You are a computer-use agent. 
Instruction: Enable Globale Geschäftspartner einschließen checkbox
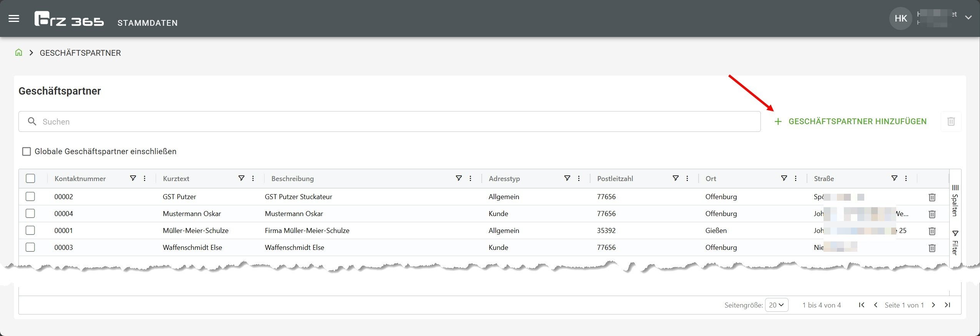click(x=27, y=151)
